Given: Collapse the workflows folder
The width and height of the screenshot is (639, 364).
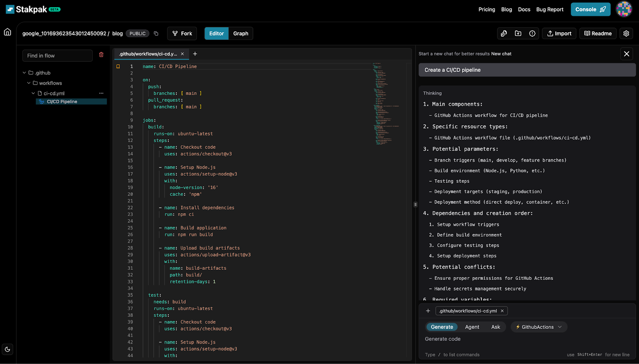Looking at the screenshot, I should 29,83.
